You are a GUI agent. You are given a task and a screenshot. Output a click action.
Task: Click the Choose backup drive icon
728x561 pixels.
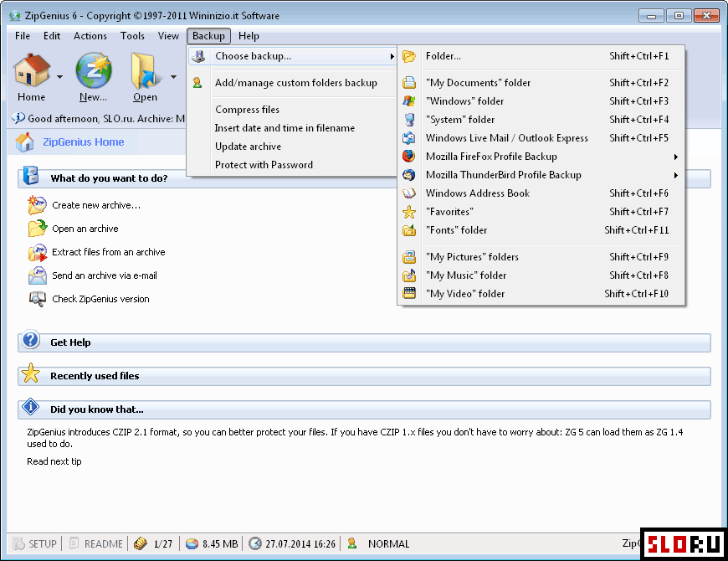click(198, 56)
